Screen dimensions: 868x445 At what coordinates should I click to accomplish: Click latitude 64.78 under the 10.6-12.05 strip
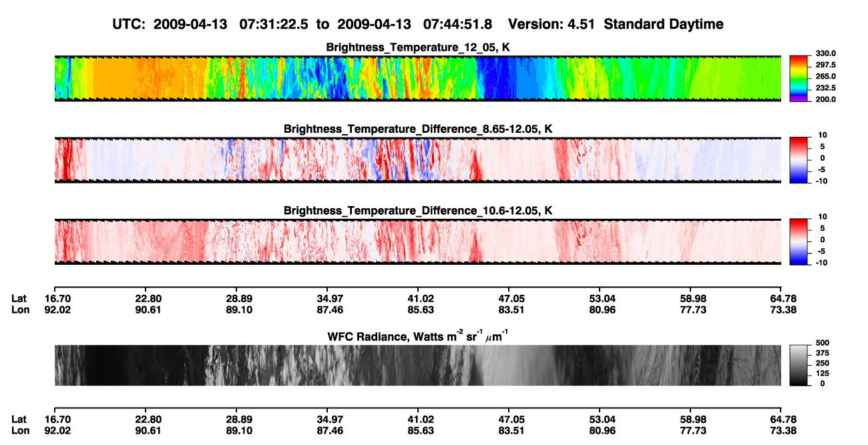(x=781, y=298)
